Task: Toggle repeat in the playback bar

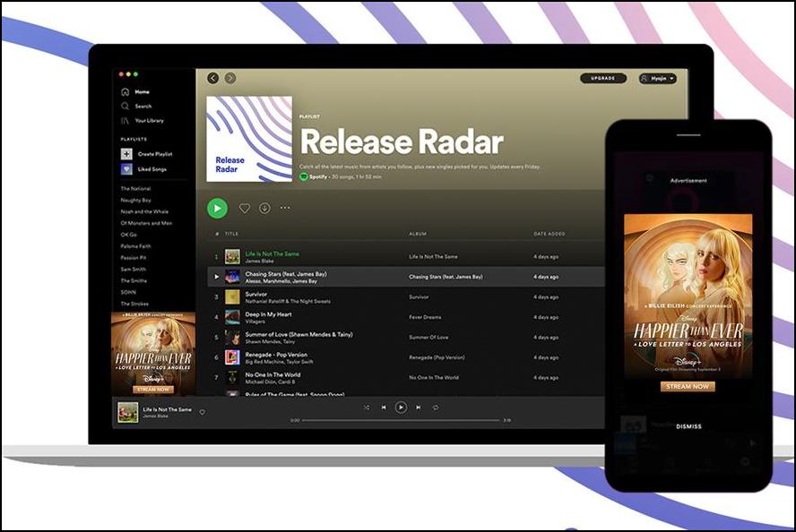Action: pos(434,408)
